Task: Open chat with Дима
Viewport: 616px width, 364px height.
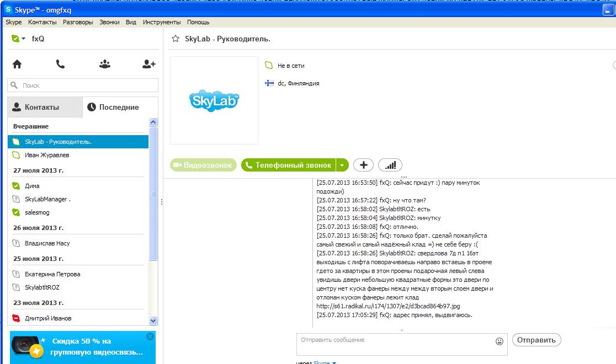Action: [x=78, y=186]
